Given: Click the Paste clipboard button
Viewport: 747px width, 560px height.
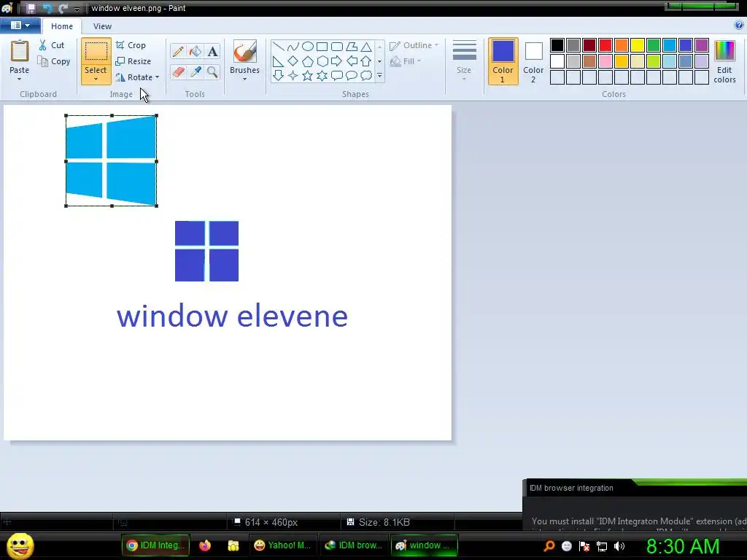Looking at the screenshot, I should click(20, 56).
